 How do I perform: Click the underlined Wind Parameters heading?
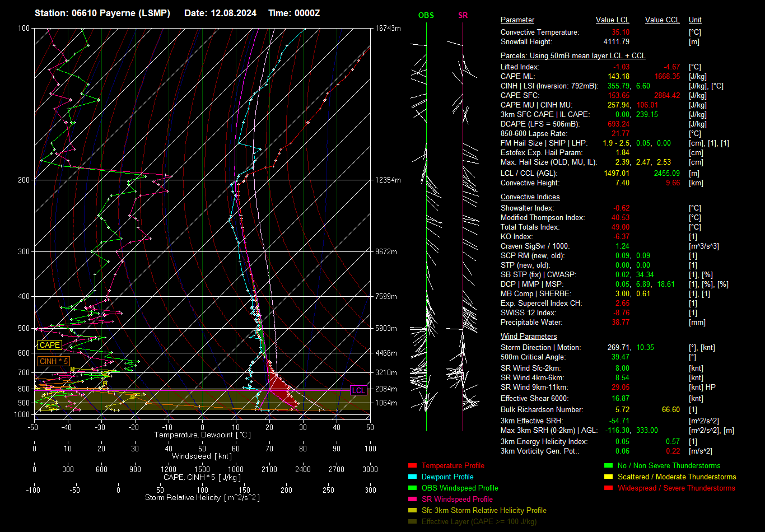point(529,337)
